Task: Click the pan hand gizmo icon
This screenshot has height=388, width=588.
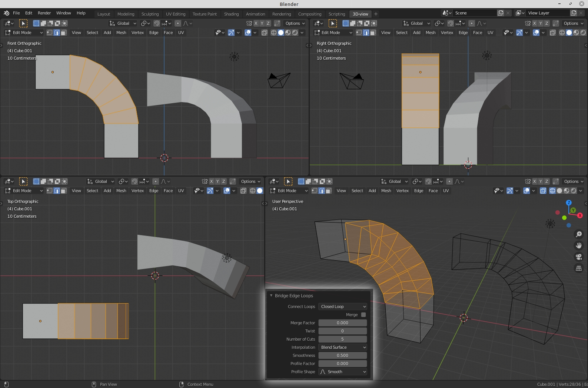Action: (578, 245)
